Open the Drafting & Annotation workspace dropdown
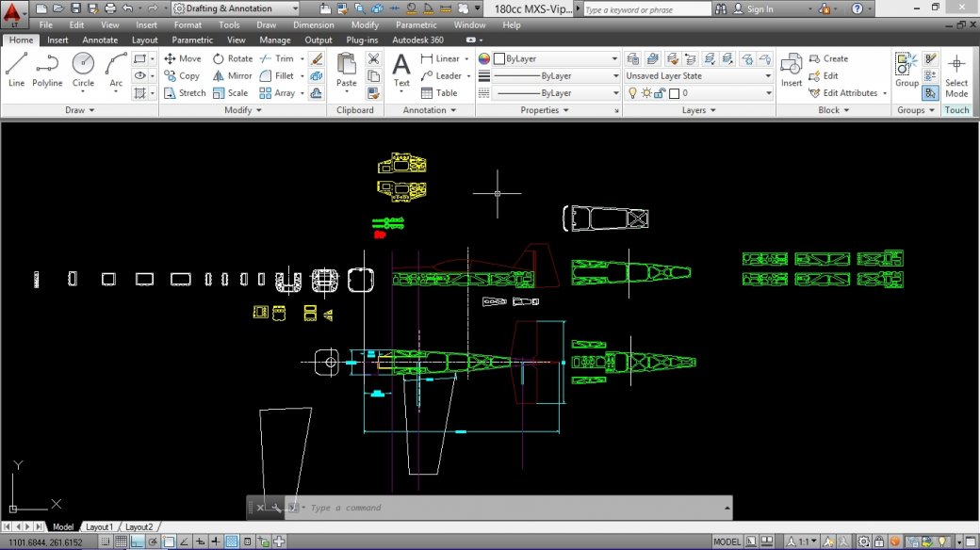 click(236, 8)
